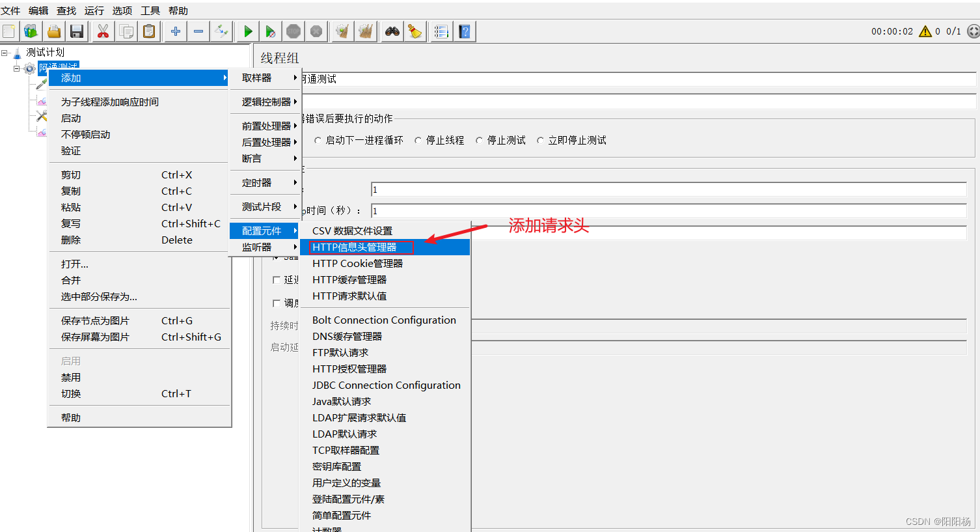980x532 pixels.
Task: Click the toggle enable/disable dropper icon
Action: (x=221, y=31)
